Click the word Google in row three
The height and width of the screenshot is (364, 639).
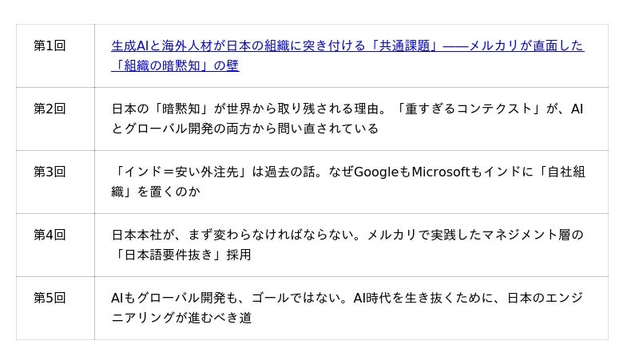pyautogui.click(x=376, y=172)
